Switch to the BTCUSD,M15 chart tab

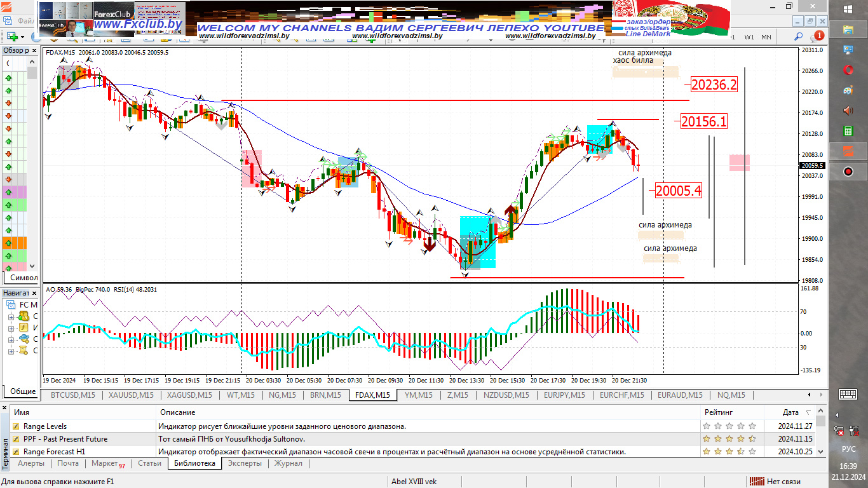click(x=72, y=395)
